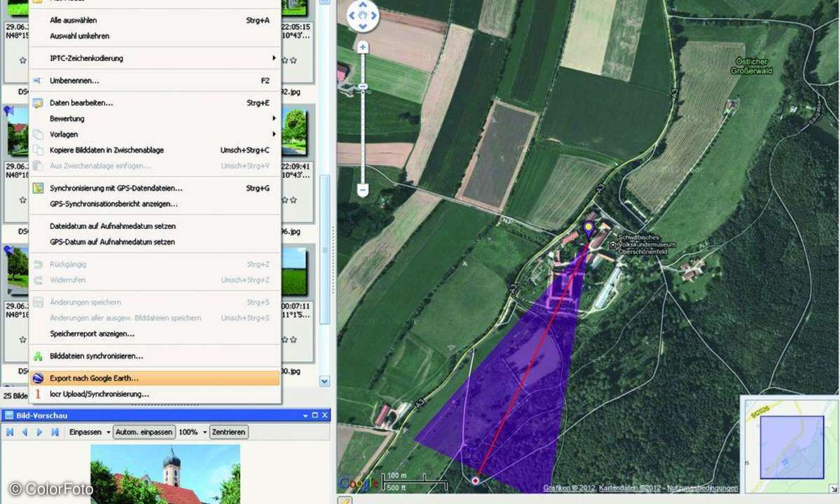Click the hand icon in pan control
The image size is (840, 504).
coord(363,15)
